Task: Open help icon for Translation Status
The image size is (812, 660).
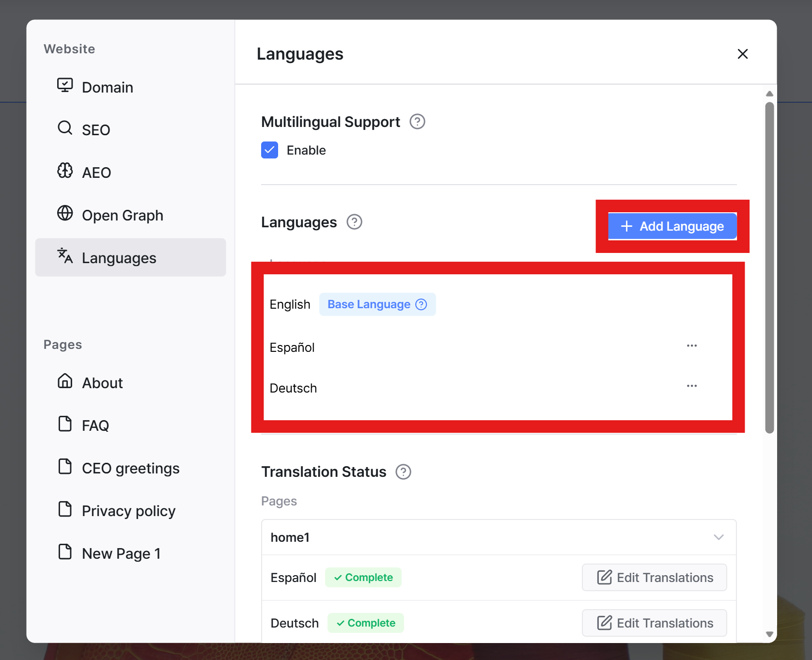Action: [x=403, y=471]
